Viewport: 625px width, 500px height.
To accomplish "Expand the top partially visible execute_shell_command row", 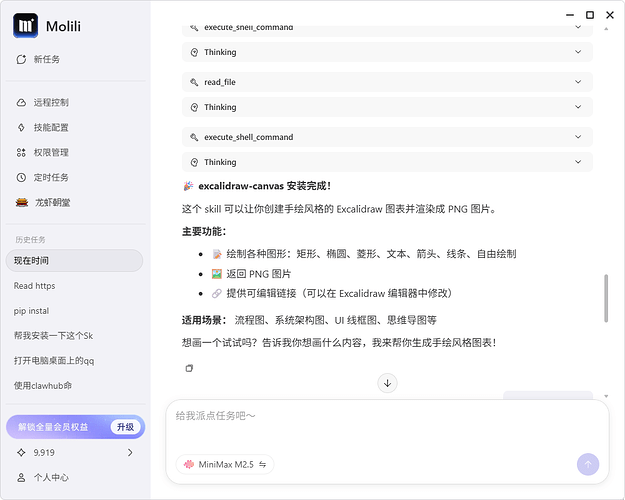I will (x=387, y=31).
